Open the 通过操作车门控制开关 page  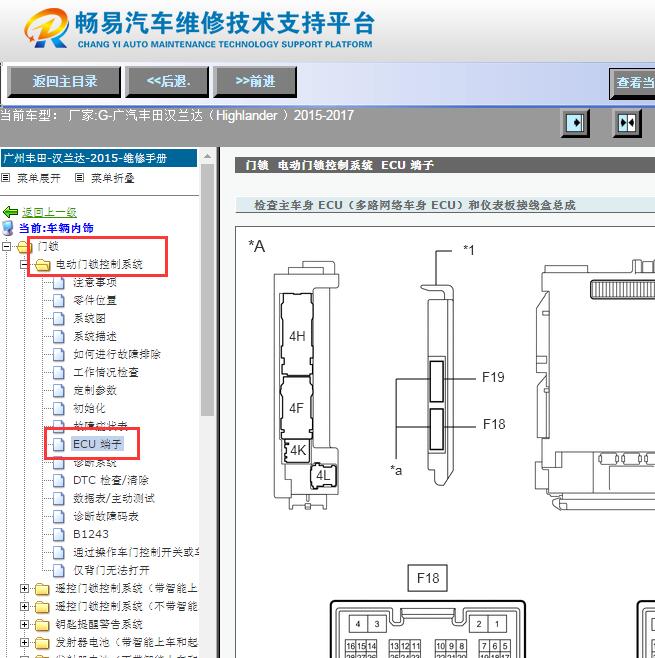[136, 552]
